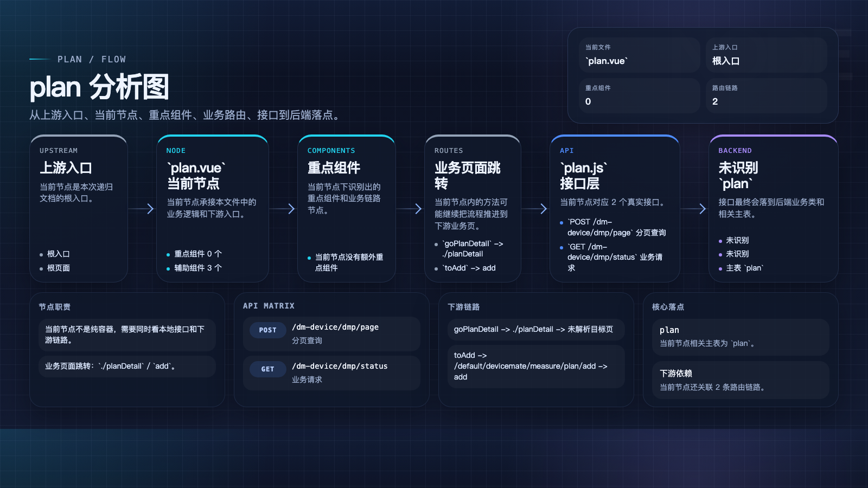Select the '/dm-device/dmp/status' endpoint path in API MATRIX
The height and width of the screenshot is (488, 868).
340,366
